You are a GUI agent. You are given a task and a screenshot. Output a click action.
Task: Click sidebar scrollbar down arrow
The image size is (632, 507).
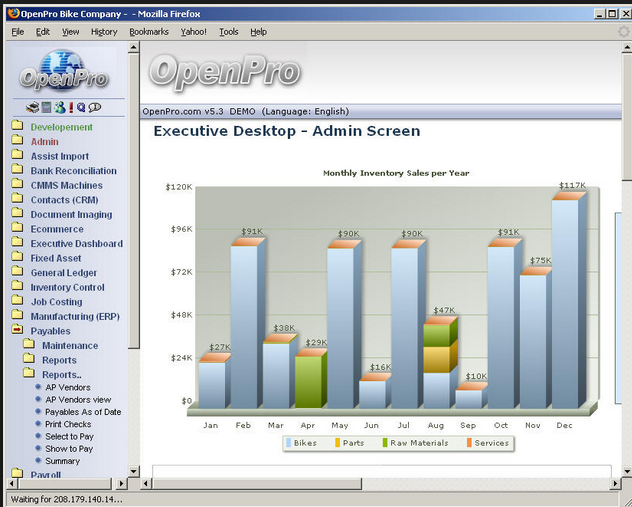134,471
